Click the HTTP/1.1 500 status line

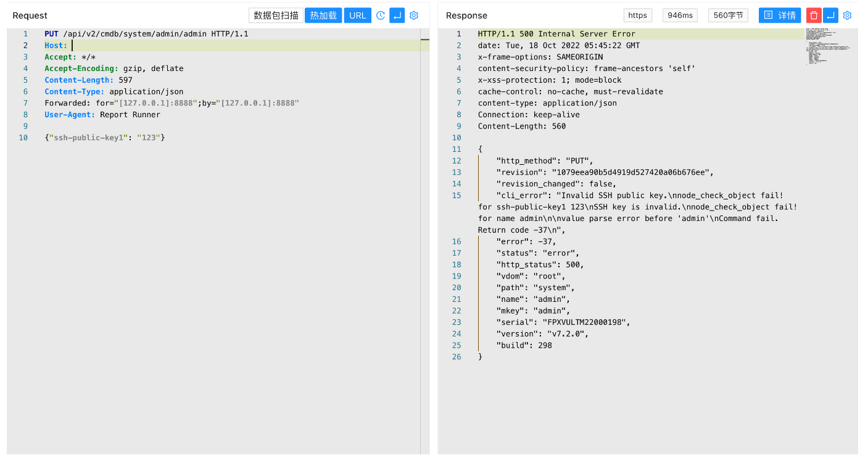coord(556,34)
